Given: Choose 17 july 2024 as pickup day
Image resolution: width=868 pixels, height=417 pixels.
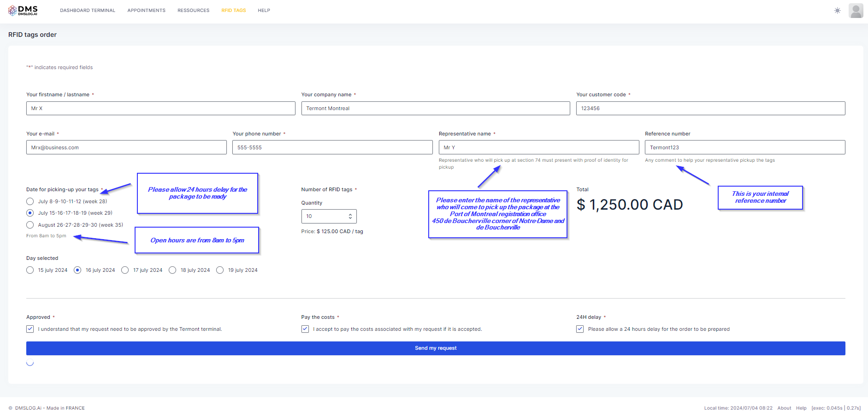Looking at the screenshot, I should pos(125,270).
